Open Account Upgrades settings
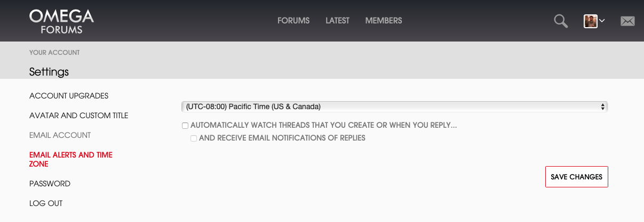The height and width of the screenshot is (222, 644). coord(69,96)
